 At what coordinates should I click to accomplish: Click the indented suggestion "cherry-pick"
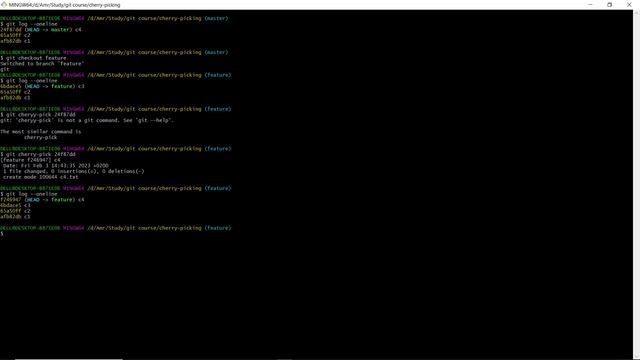point(41,138)
